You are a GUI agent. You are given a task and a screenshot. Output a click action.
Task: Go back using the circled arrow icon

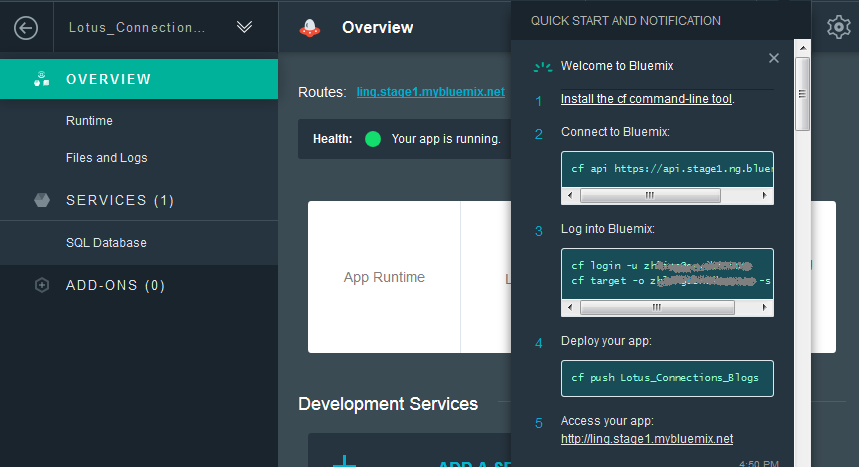pos(26,28)
